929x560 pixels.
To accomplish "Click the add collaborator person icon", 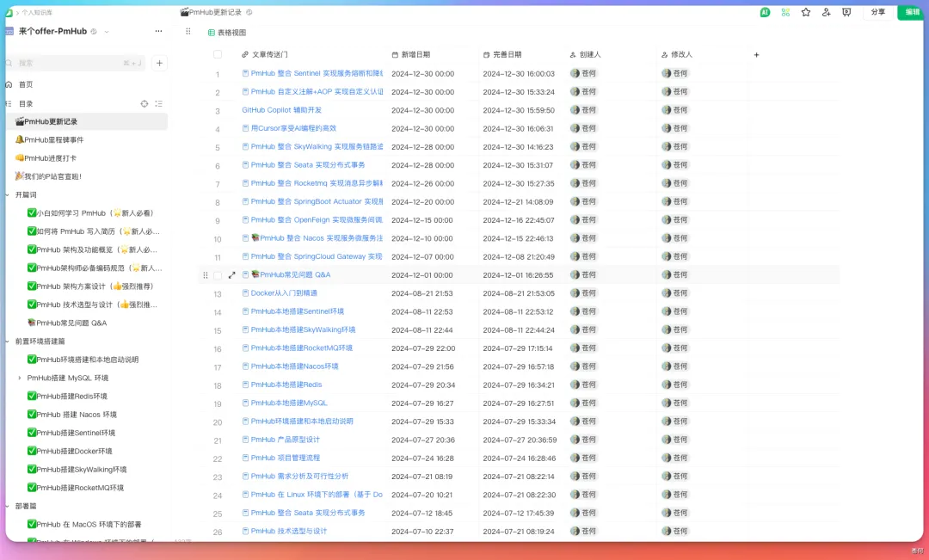I will [827, 12].
